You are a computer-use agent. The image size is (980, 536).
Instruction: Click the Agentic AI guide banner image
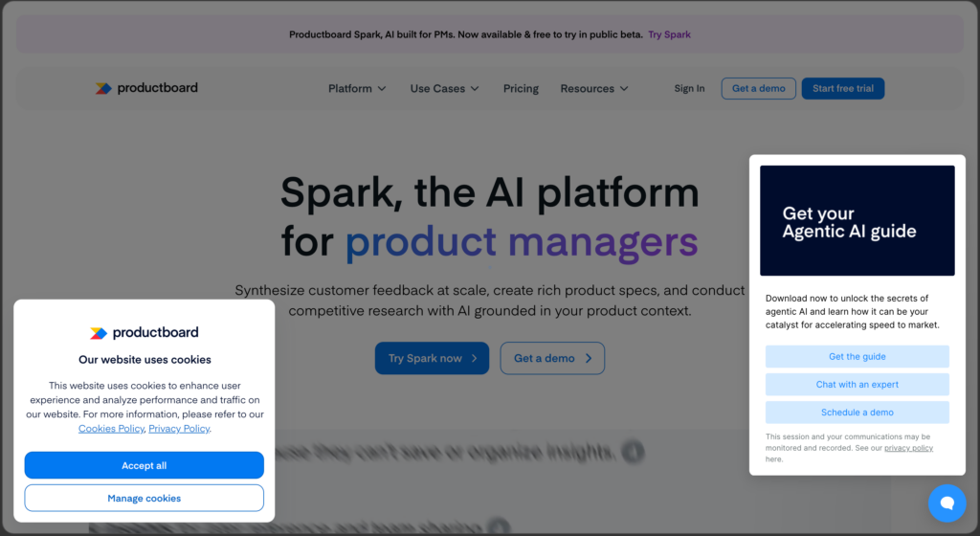(857, 221)
